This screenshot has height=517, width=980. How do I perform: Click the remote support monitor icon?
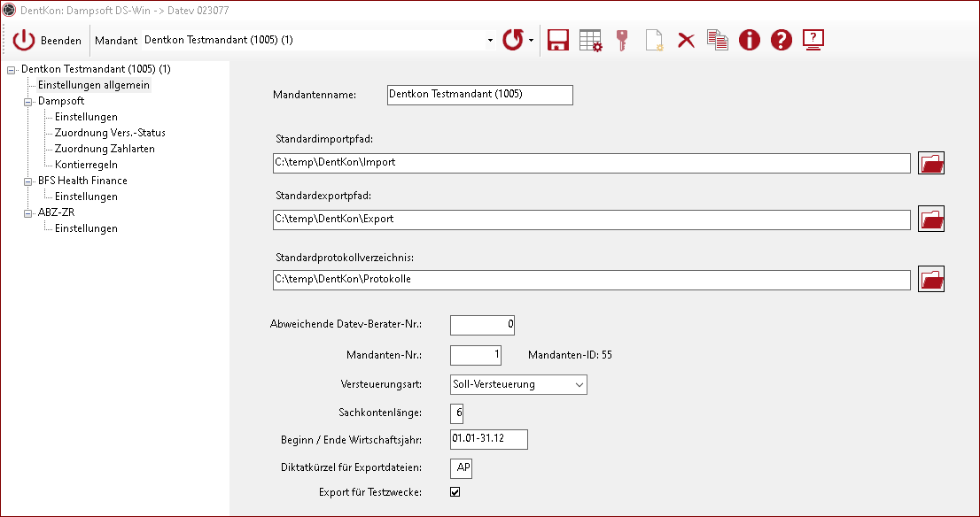pyautogui.click(x=813, y=41)
